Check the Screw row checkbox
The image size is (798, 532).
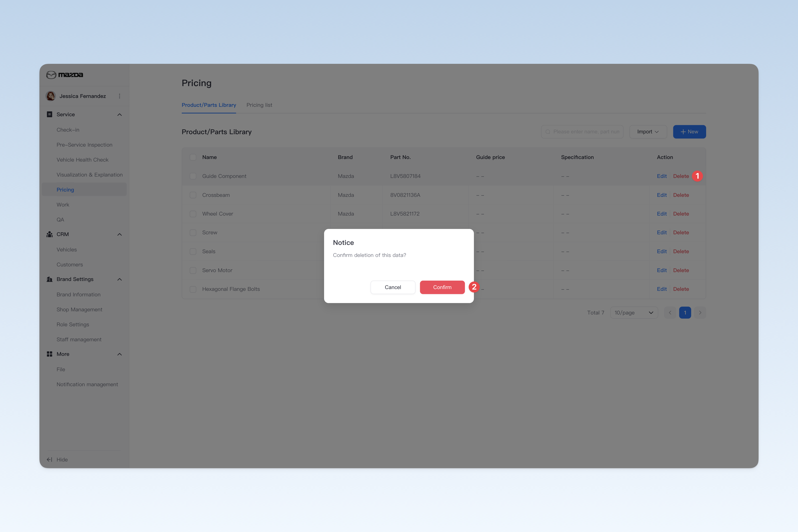pos(193,233)
